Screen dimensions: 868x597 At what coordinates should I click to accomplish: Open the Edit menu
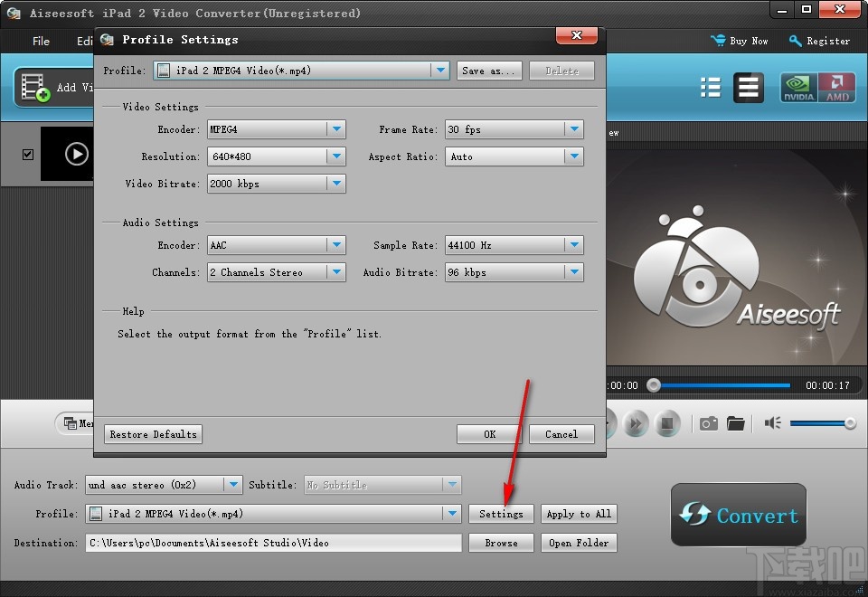(x=84, y=41)
